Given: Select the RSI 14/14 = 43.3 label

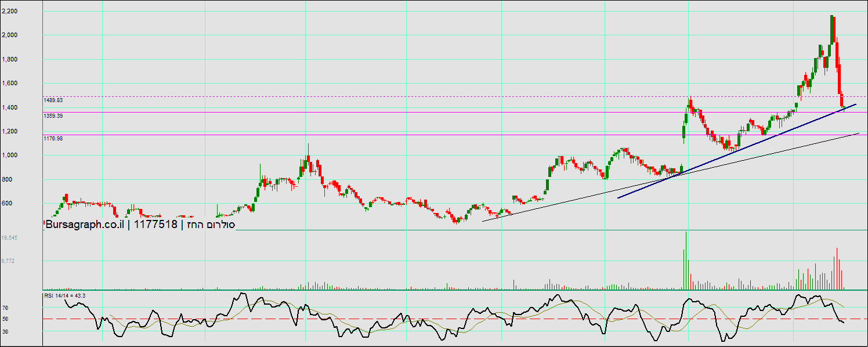Looking at the screenshot, I should [x=65, y=297].
